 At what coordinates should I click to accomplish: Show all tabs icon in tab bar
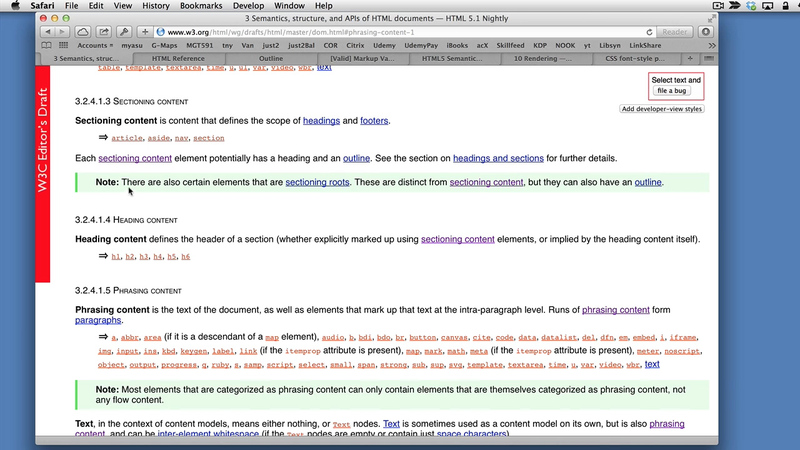tap(709, 58)
